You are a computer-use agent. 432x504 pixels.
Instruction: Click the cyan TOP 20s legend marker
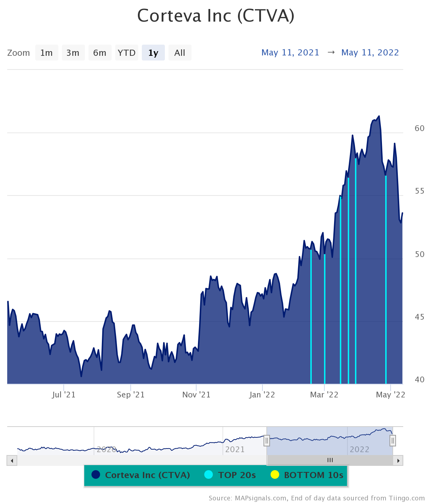(x=208, y=475)
